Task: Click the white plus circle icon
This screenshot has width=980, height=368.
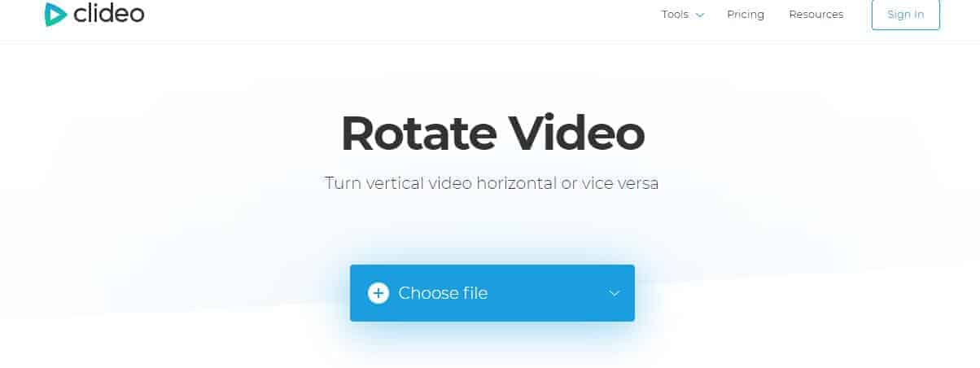Action: (378, 293)
